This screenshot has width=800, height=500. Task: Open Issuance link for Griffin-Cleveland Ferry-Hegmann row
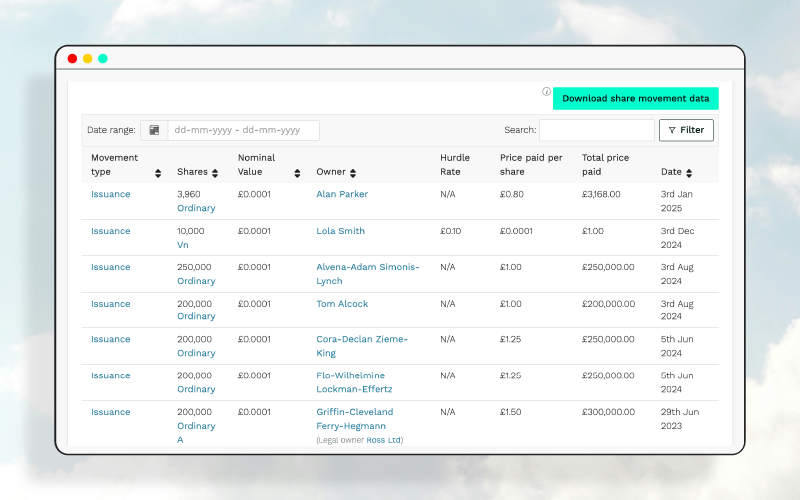click(x=111, y=412)
